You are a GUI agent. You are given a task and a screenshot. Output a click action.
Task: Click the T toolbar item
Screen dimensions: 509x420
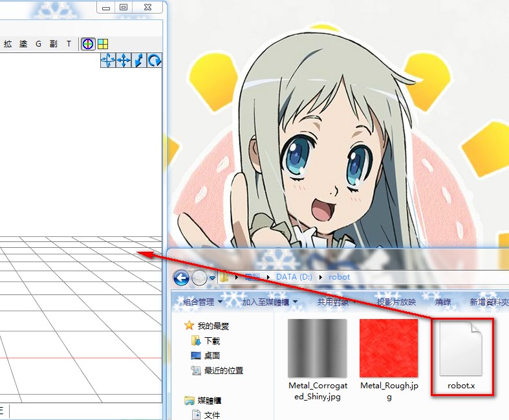69,44
